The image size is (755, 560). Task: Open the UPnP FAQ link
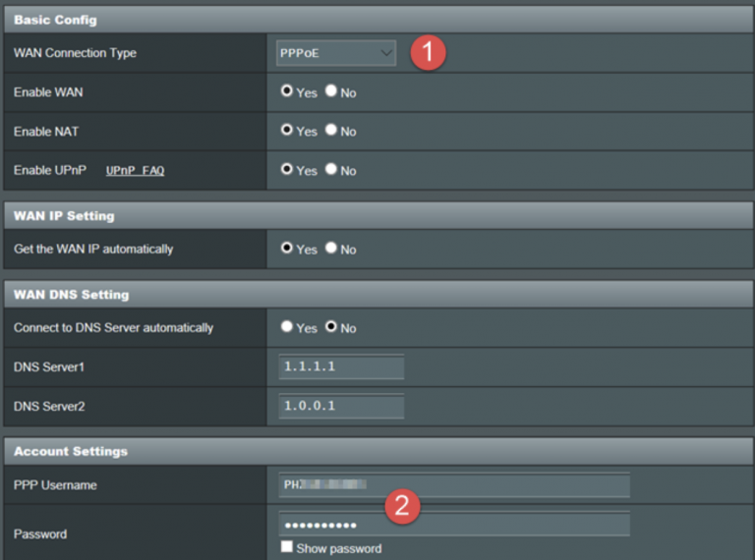click(136, 171)
